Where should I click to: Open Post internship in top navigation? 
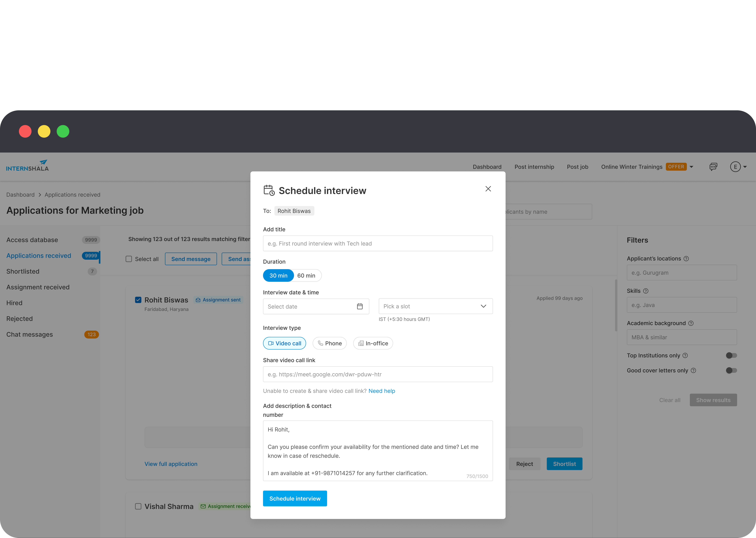pos(534,167)
